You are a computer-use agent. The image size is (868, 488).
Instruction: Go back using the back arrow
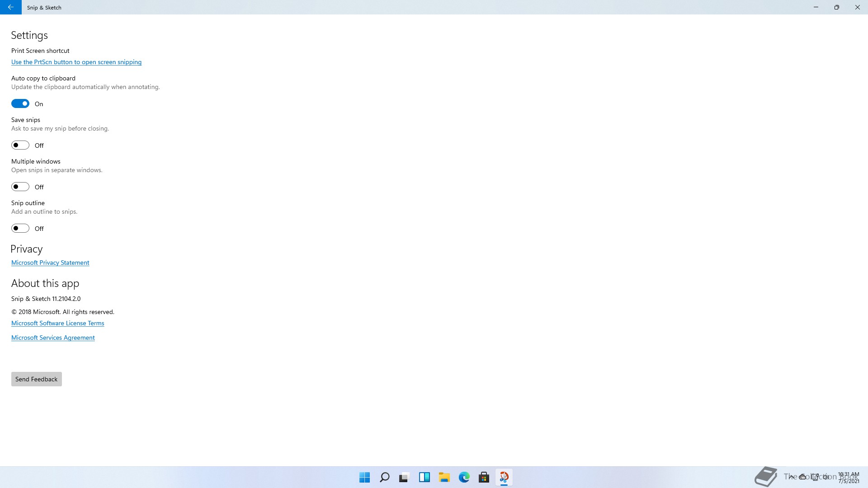[x=10, y=7]
